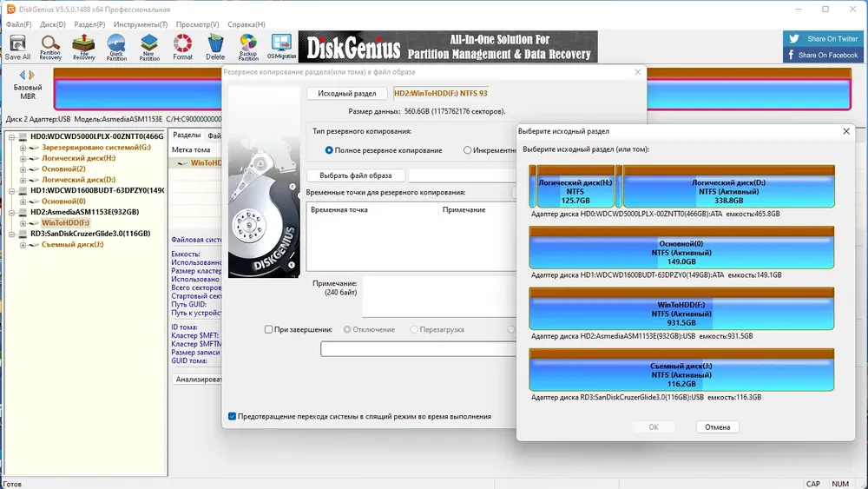Click the image file path field
This screenshot has height=489, width=868.
coord(464,175)
